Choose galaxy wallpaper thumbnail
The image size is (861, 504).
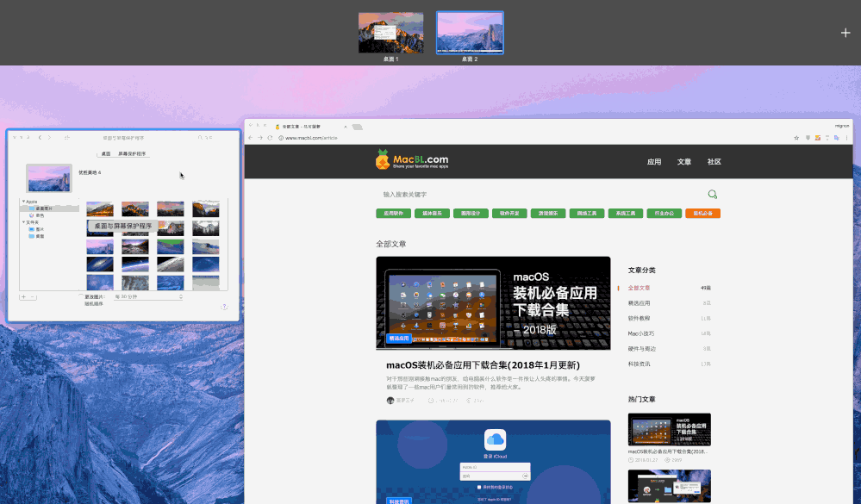coord(100,264)
